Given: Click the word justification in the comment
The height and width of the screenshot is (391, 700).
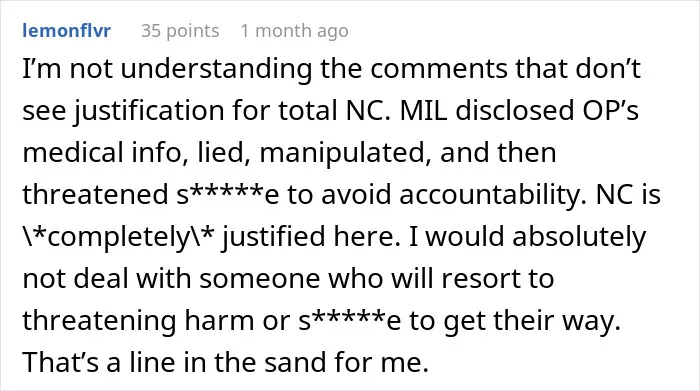Looking at the screenshot, I should click(x=149, y=111).
